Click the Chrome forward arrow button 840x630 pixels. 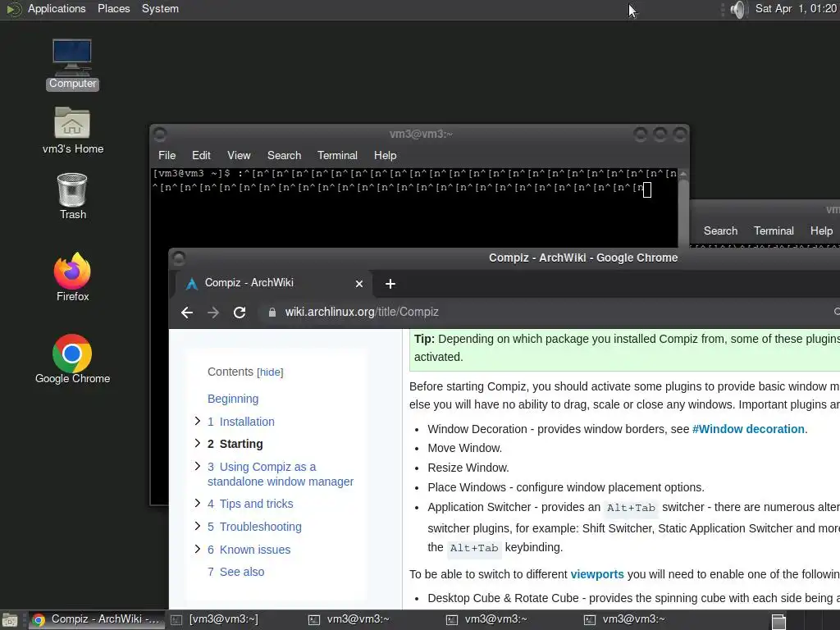click(213, 313)
